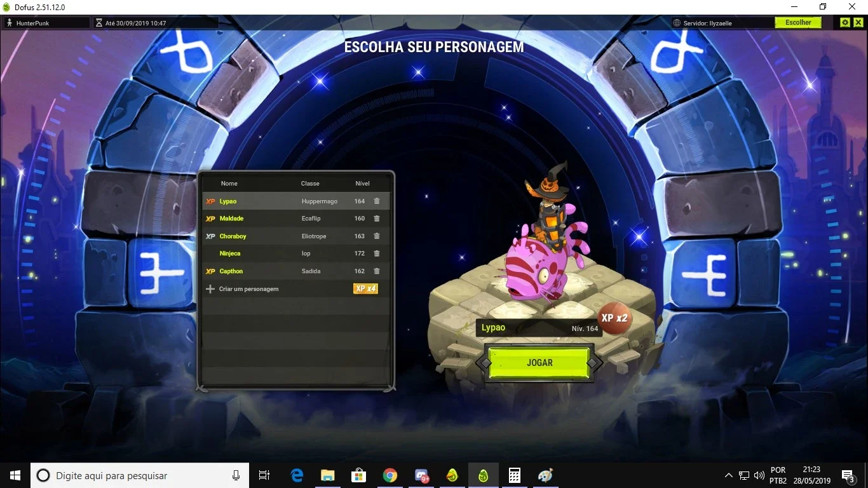Click the round XP x2 badge
Screen dimensions: 868x488
614,318
